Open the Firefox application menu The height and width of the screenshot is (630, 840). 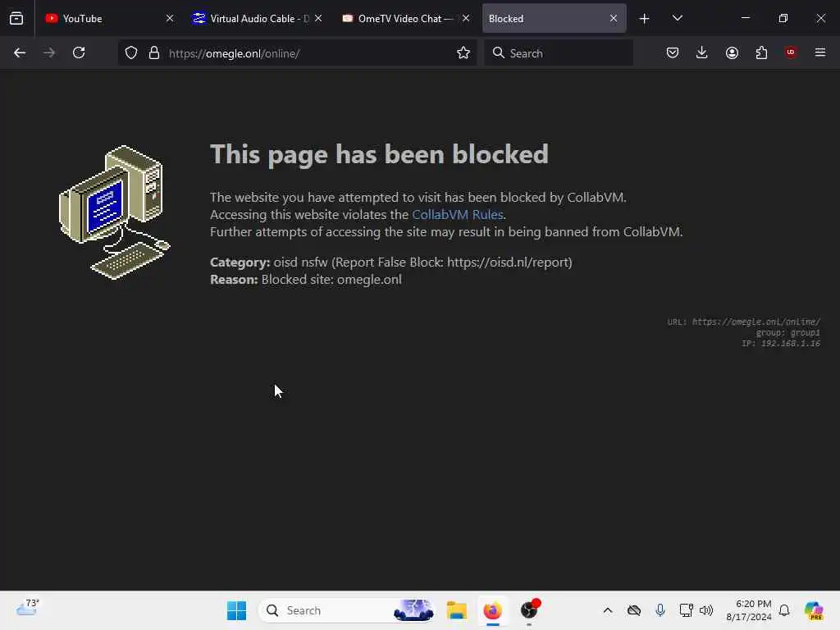(x=820, y=52)
